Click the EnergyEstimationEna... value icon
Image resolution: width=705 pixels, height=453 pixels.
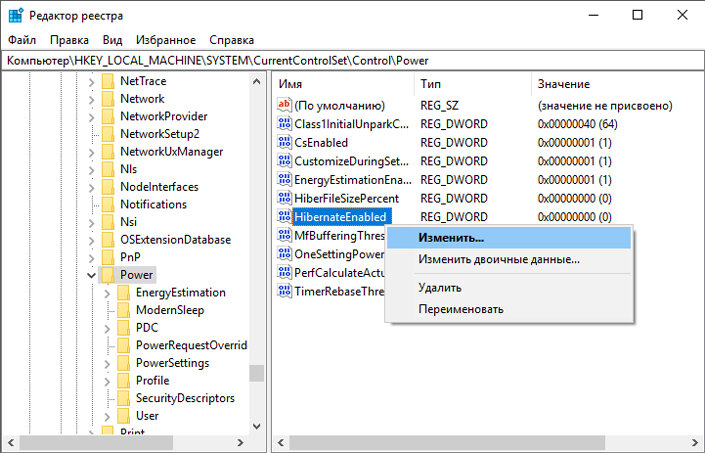click(284, 180)
